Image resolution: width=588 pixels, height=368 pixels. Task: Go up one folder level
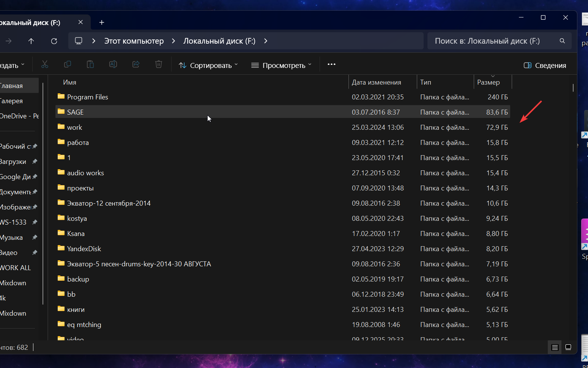31,41
